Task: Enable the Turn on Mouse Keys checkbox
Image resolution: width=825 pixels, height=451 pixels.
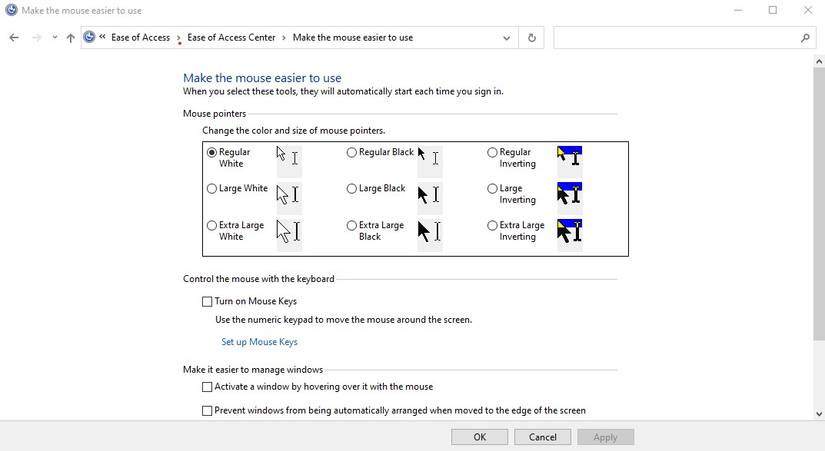Action: coord(208,301)
